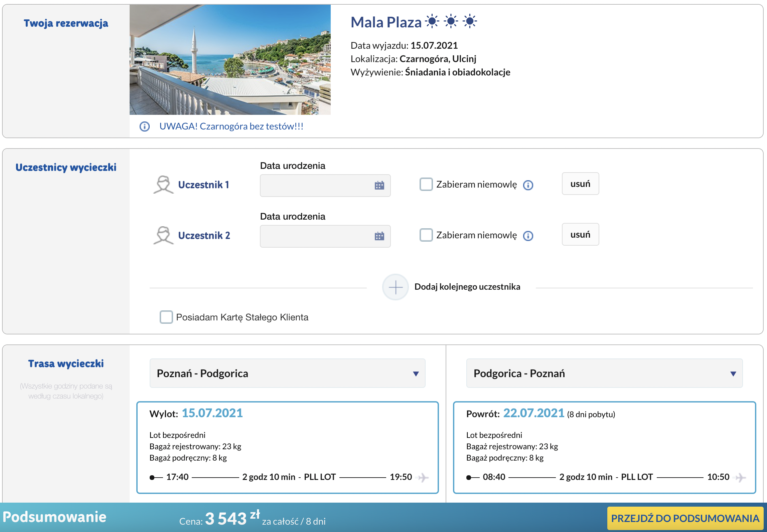Click info icon next to first Zabieram niemowlę

tap(528, 185)
